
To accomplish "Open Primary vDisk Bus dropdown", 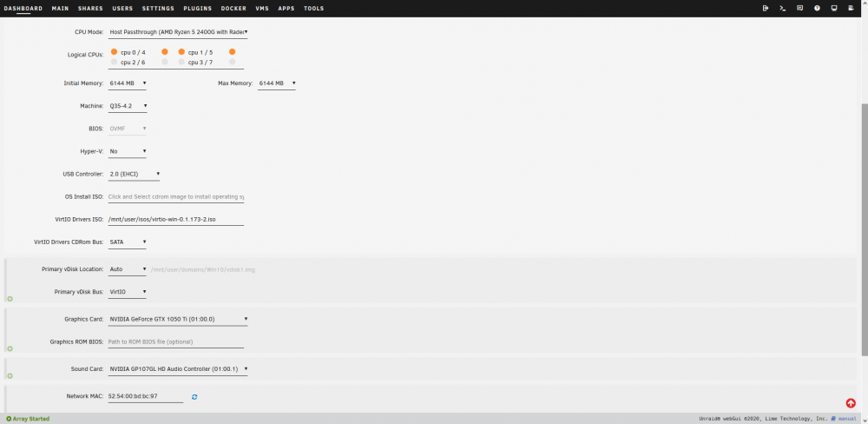I will click(x=128, y=292).
